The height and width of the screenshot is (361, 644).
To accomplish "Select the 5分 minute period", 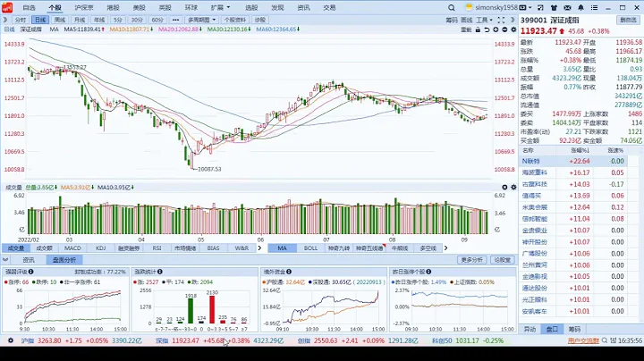I will tap(118, 20).
